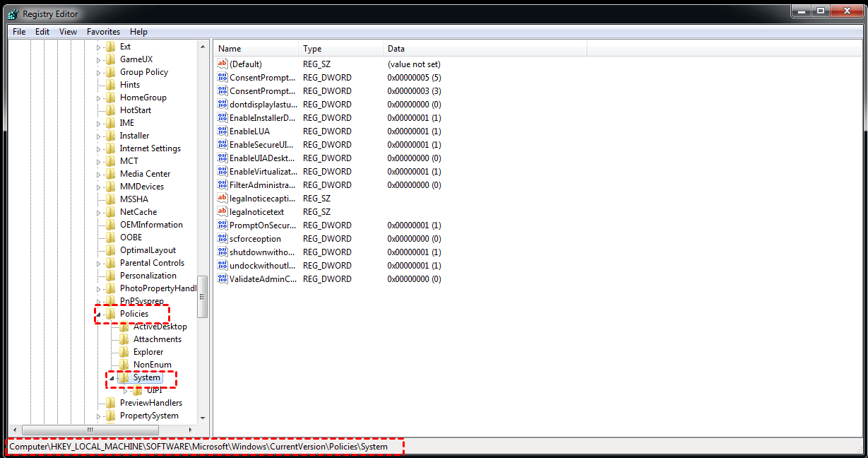
Task: Select the Hints folder icon
Action: [x=110, y=85]
